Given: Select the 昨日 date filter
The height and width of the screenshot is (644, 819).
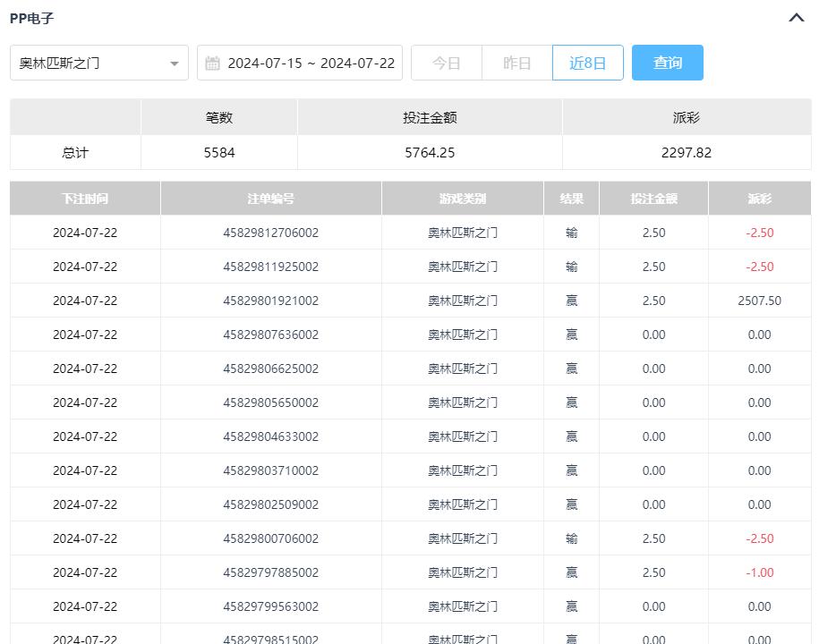Looking at the screenshot, I should tap(516, 63).
